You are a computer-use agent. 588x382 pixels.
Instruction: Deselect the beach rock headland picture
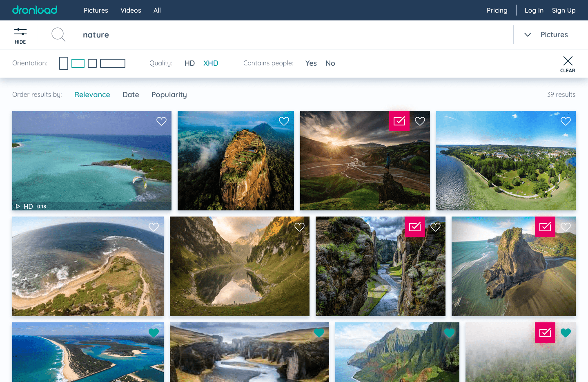(545, 227)
